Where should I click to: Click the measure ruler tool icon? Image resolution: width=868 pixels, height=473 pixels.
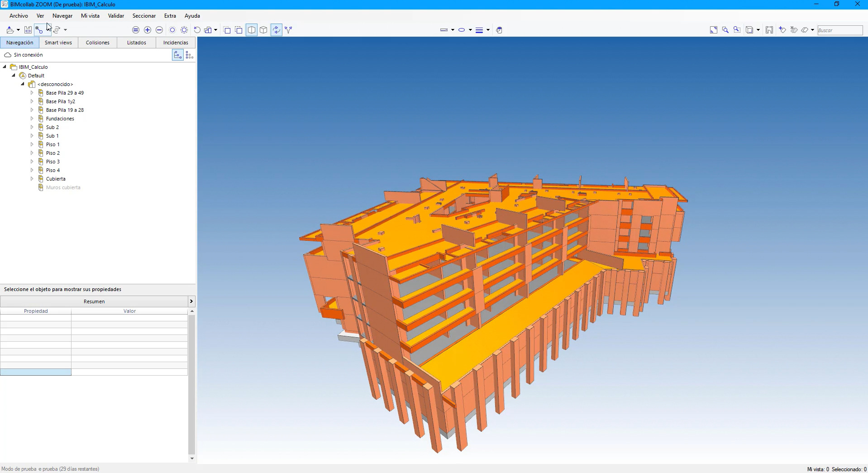pos(444,30)
